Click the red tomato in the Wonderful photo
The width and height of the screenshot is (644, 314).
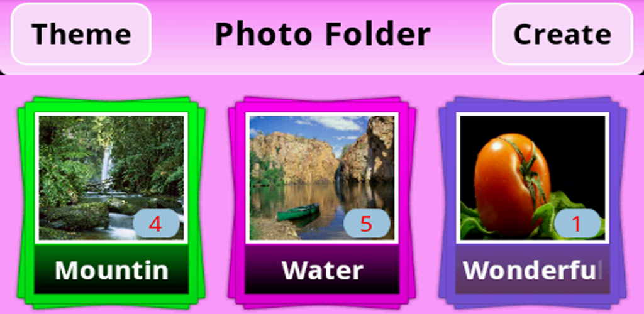(x=512, y=183)
